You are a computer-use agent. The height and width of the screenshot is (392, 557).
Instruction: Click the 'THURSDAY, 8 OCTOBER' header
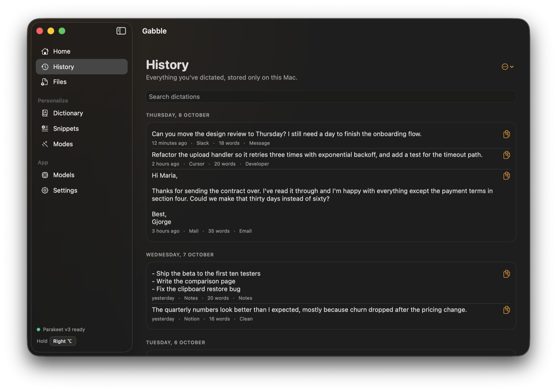[178, 115]
